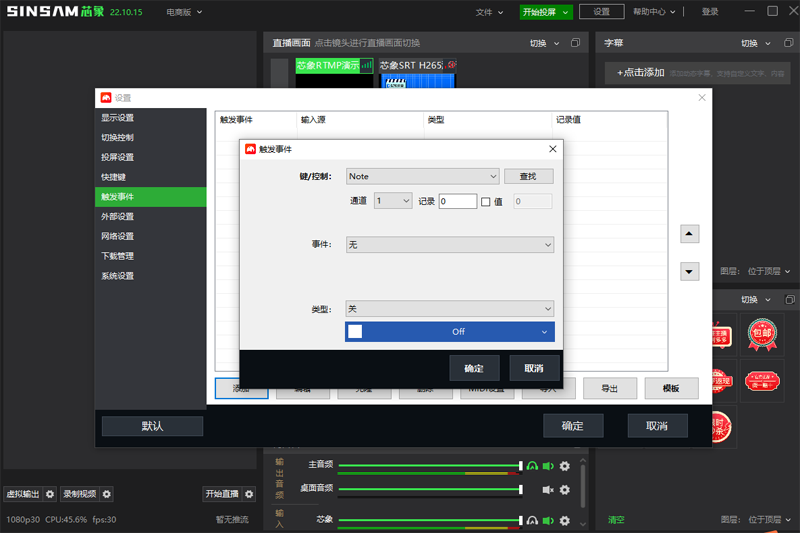Image resolution: width=800 pixels, height=533 pixels.
Task: Switch to 下载管理 in the settings sidebar
Action: tap(151, 256)
